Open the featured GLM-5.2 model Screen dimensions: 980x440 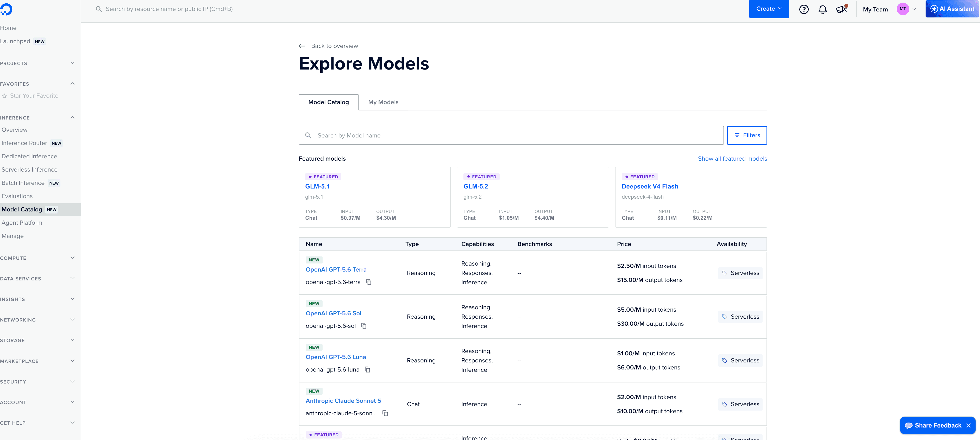475,187
